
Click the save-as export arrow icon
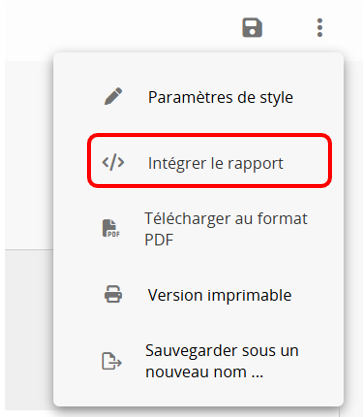[x=112, y=361]
